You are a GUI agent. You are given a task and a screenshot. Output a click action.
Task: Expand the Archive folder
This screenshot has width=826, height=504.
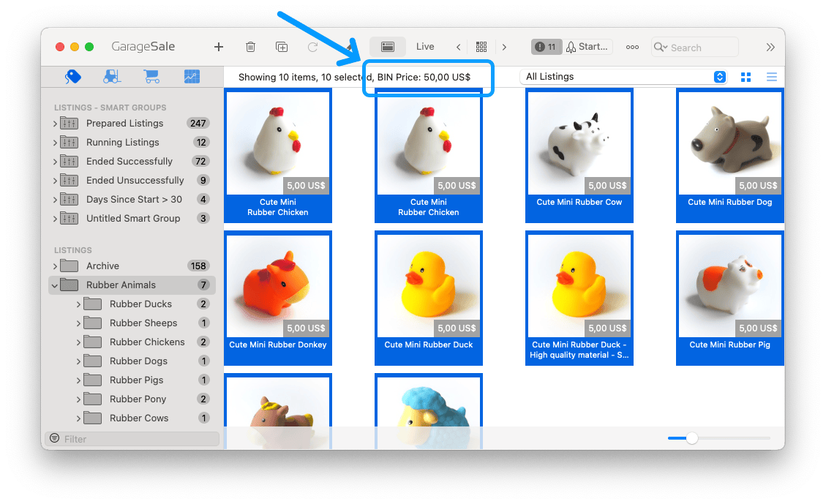click(x=55, y=266)
